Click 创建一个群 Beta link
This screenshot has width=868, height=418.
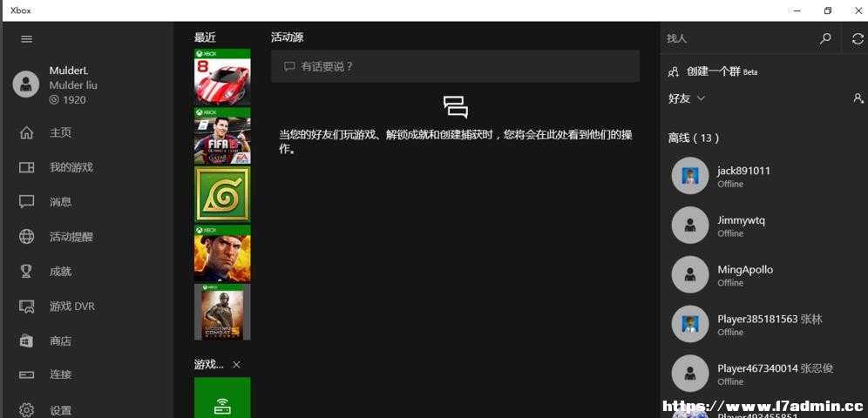tap(722, 72)
